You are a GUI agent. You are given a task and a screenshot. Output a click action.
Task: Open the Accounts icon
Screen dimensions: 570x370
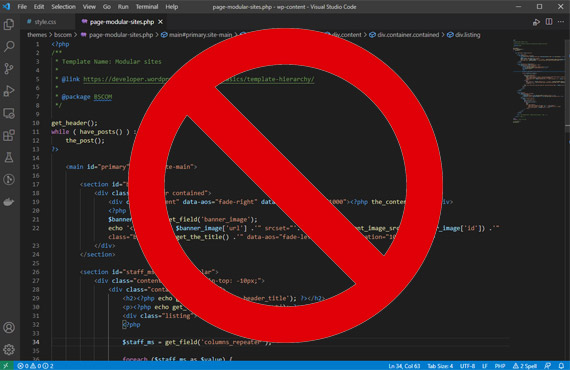click(x=9, y=327)
